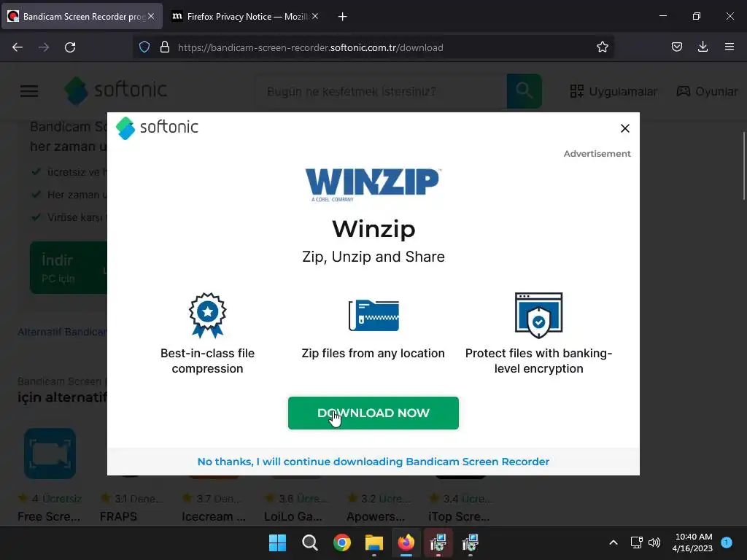Open a new browser tab
The width and height of the screenshot is (747, 560).
pos(342,17)
